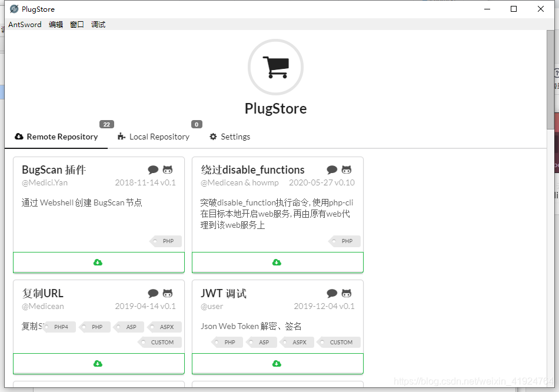Open the 窗口 menu

[77, 25]
